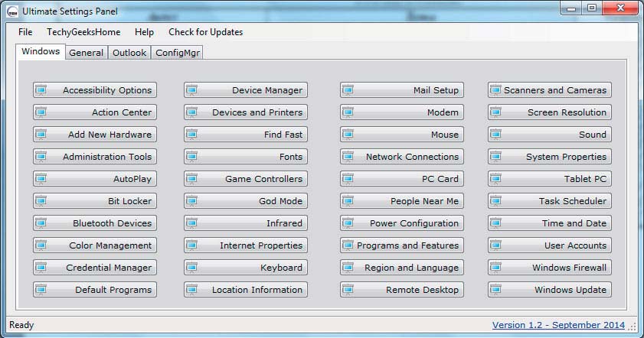Open Screen Resolution settings
This screenshot has height=338, width=644.
[550, 112]
